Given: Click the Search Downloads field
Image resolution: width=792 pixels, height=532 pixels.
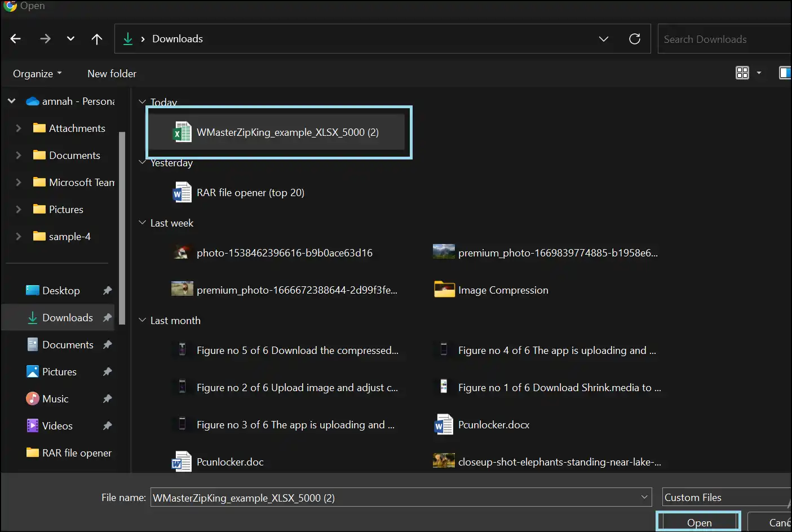Looking at the screenshot, I should 725,39.
